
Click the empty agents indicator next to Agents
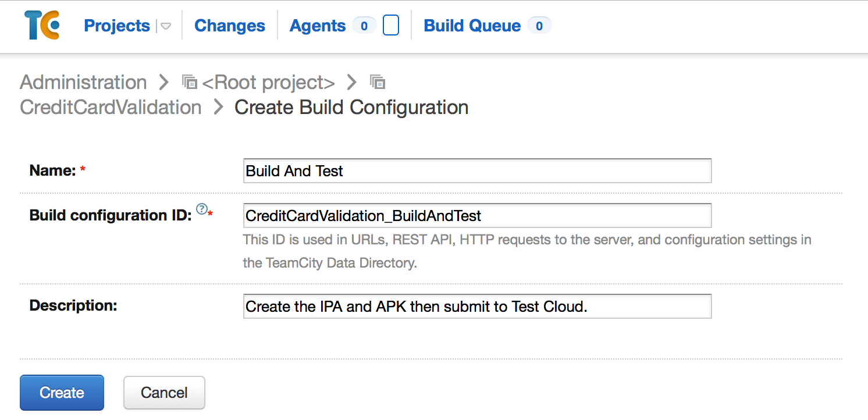pos(390,25)
